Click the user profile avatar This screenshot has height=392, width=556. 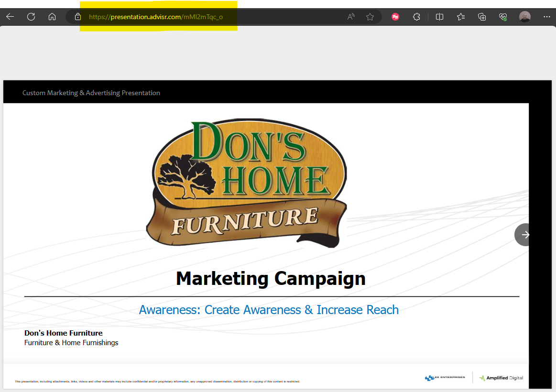[524, 17]
